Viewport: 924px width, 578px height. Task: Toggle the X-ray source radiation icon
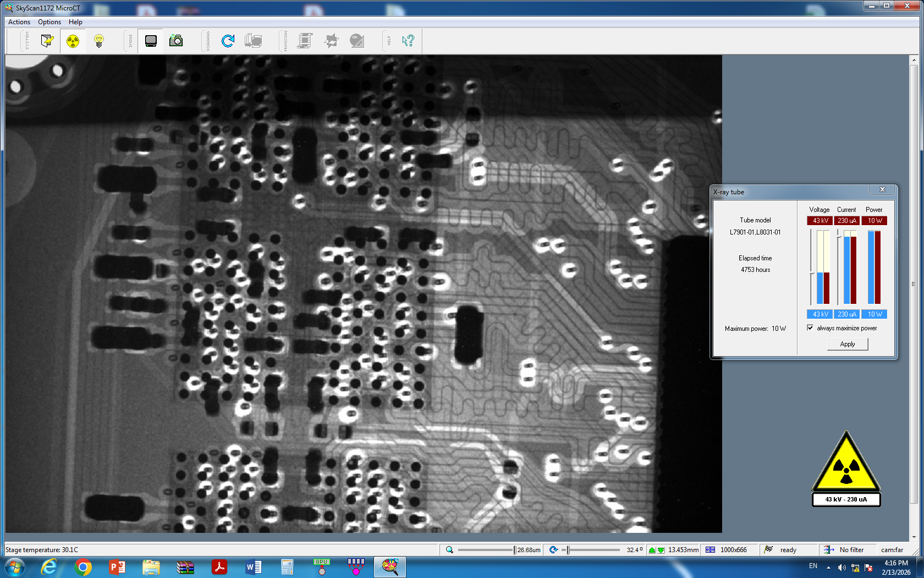73,41
